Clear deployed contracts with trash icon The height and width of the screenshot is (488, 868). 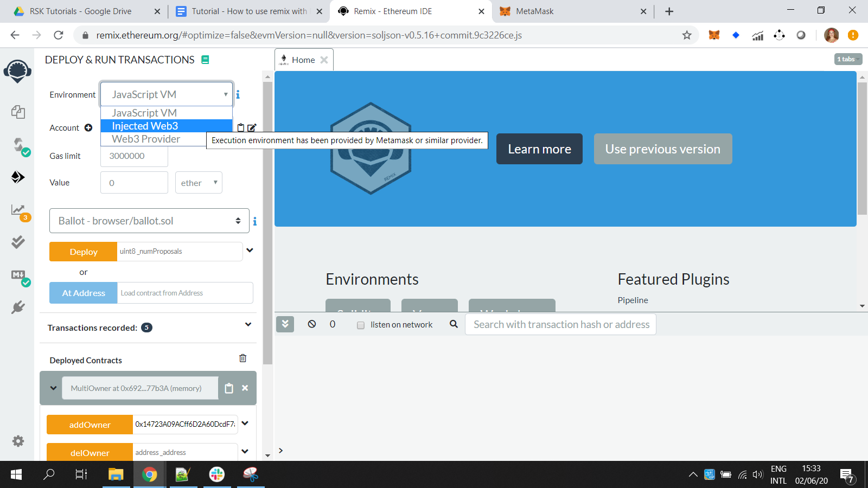coord(242,358)
